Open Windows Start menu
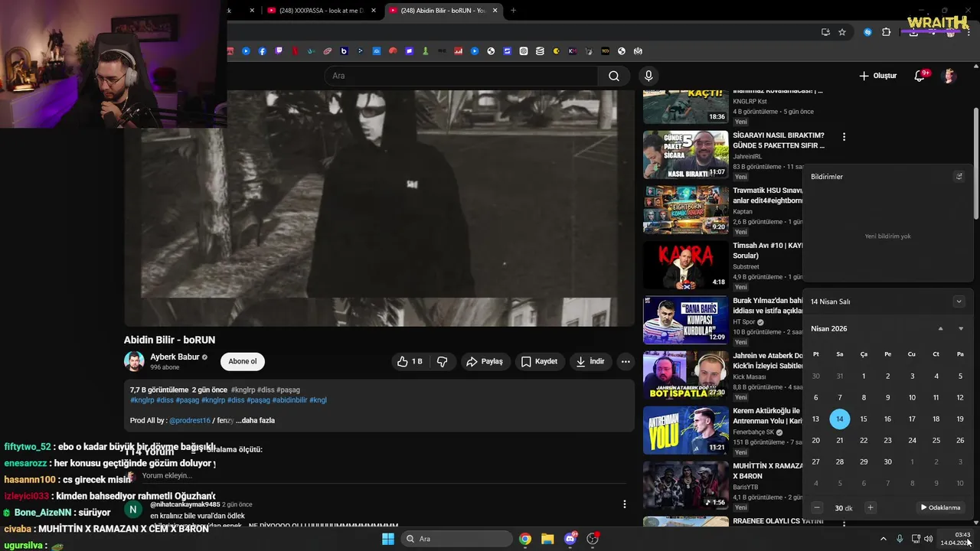This screenshot has width=980, height=551. pyautogui.click(x=388, y=539)
